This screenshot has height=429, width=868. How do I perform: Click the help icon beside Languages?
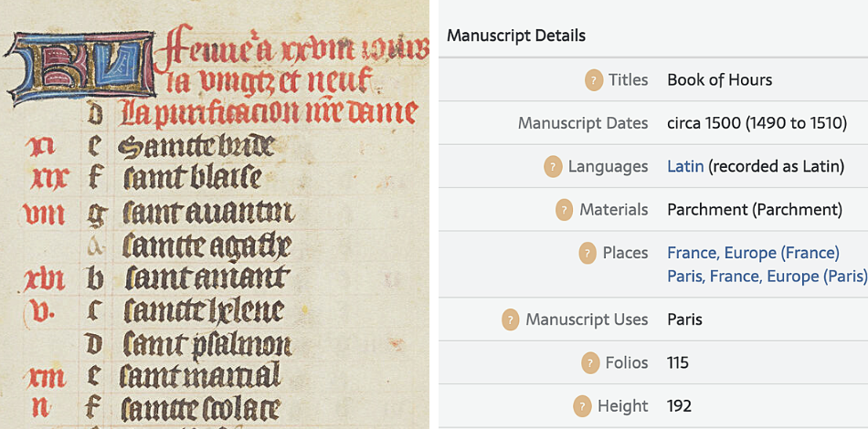pyautogui.click(x=553, y=167)
